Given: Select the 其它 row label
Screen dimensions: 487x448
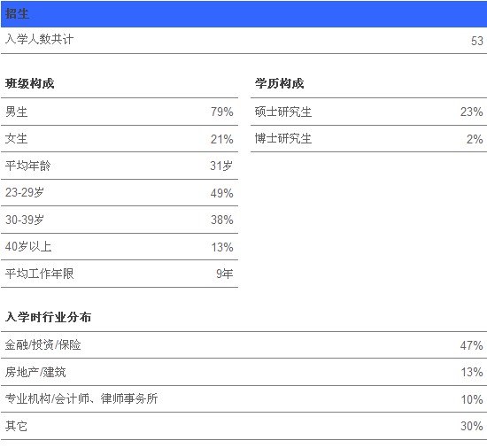Looking at the screenshot, I should click(x=16, y=426).
